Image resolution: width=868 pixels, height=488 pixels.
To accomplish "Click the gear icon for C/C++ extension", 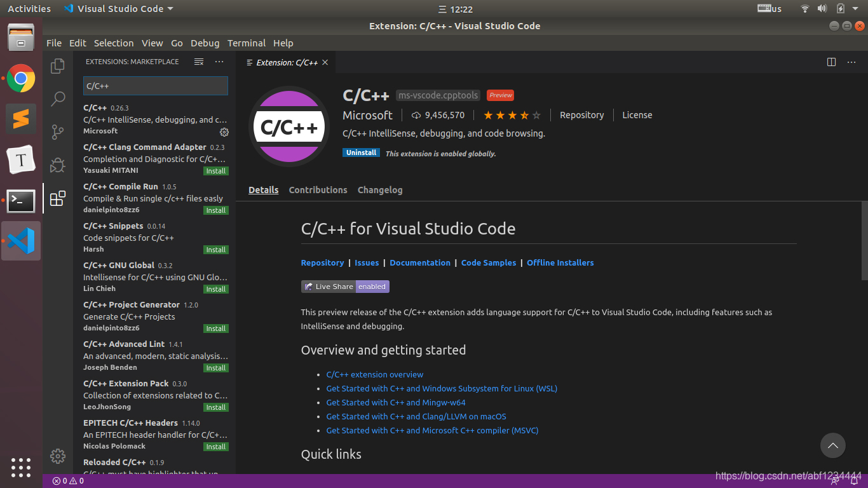I will coord(224,132).
